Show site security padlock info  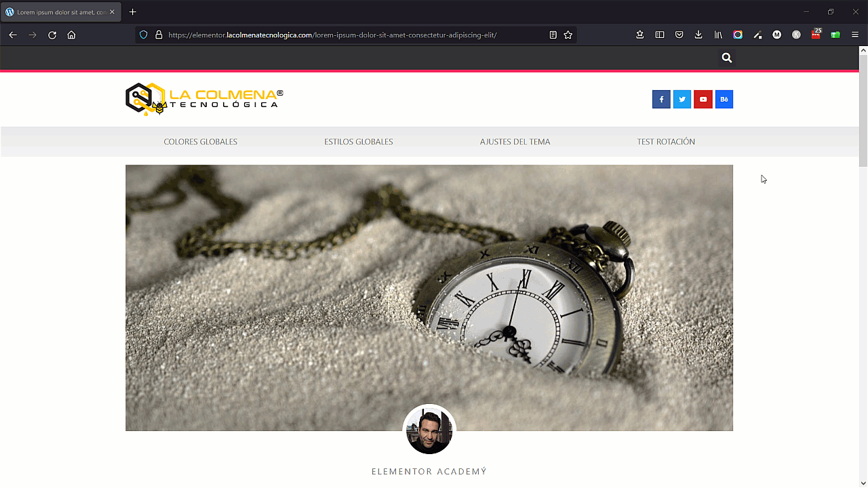pyautogui.click(x=159, y=35)
